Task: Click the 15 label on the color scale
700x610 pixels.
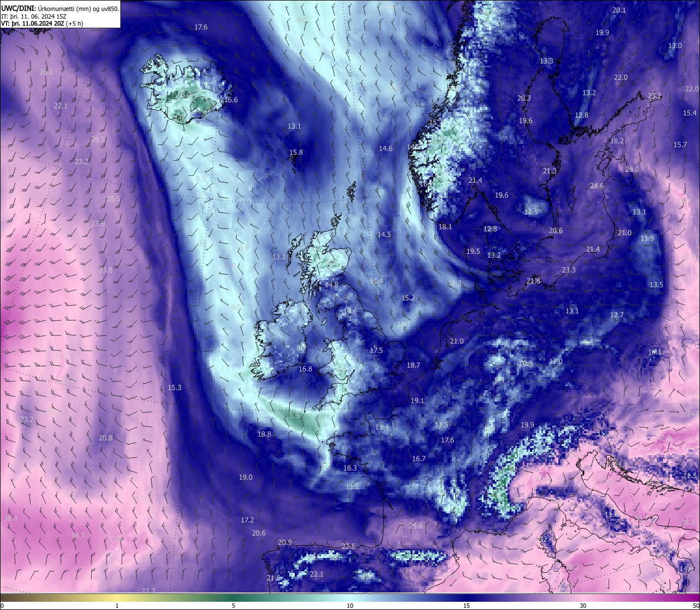Action: [466, 606]
